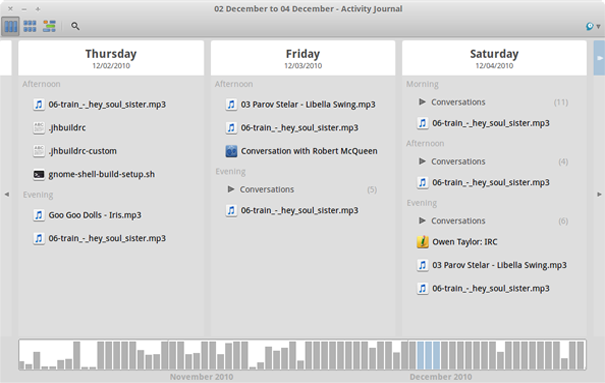Image resolution: width=605 pixels, height=383 pixels.
Task: Click the Saturday 12/04/2010 header
Action: 494,58
